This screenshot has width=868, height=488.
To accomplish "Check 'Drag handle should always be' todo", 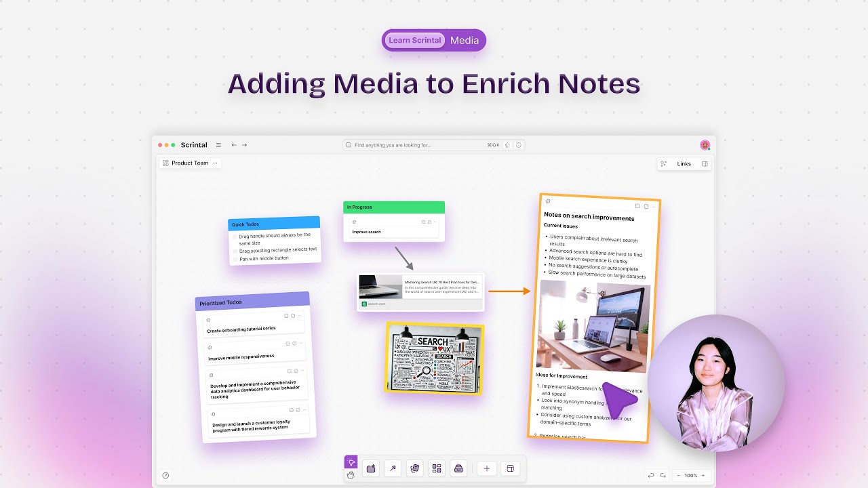I will point(235,237).
